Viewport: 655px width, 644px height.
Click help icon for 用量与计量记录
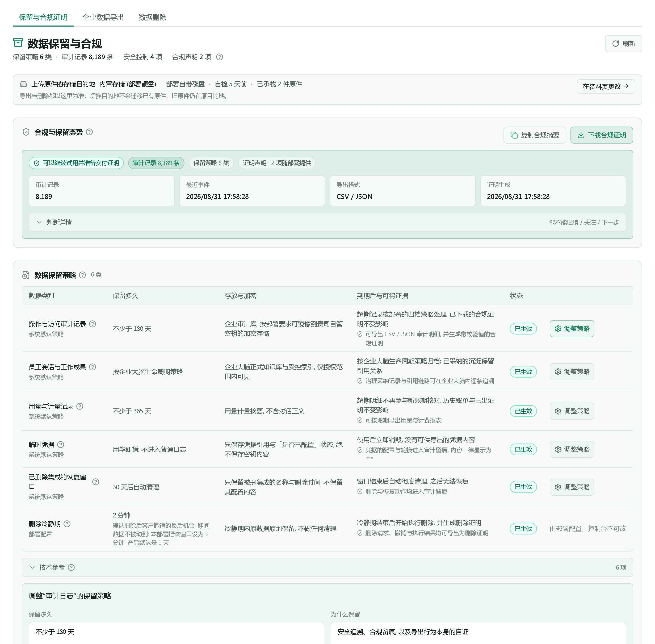[80, 406]
